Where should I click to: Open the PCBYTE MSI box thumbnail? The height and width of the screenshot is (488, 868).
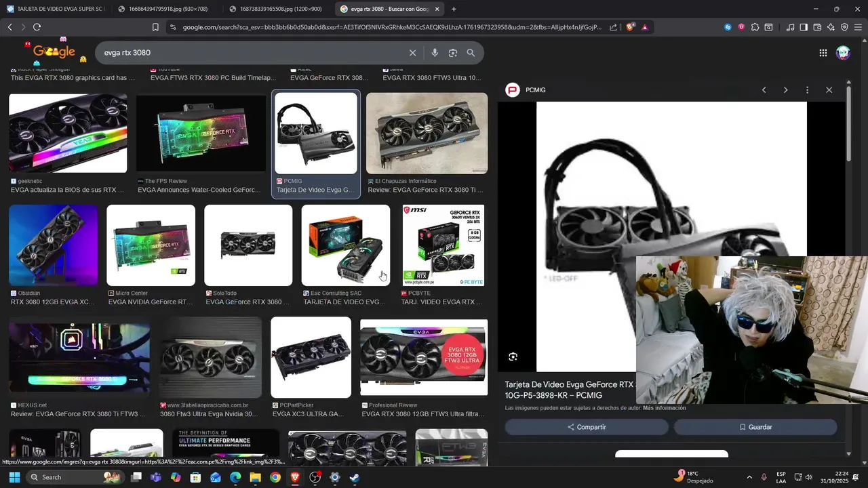(x=443, y=245)
